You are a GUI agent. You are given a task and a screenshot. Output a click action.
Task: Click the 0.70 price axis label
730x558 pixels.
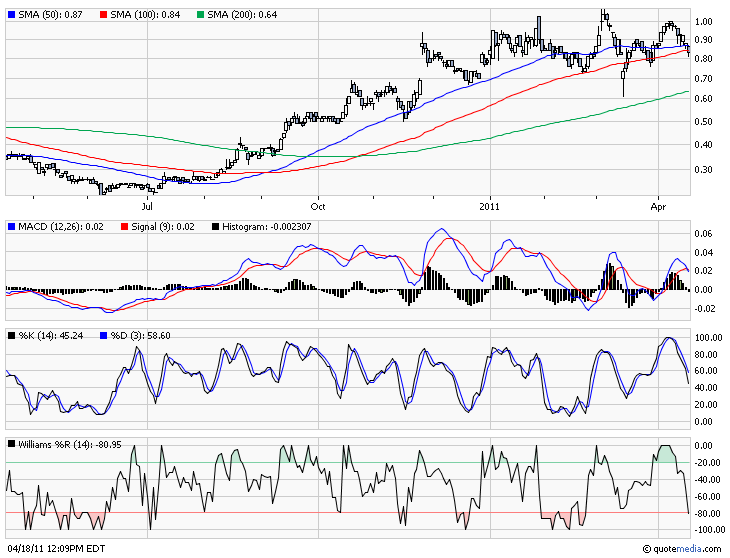[x=703, y=79]
